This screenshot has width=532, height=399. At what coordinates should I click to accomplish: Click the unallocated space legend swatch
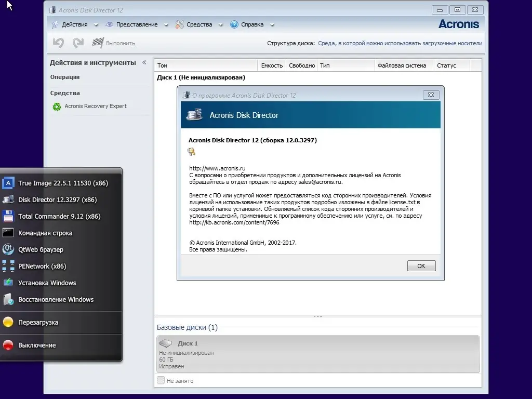coord(161,380)
